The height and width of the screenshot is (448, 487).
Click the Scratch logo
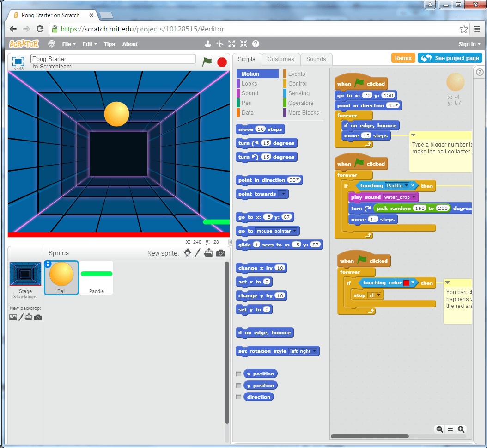[24, 44]
